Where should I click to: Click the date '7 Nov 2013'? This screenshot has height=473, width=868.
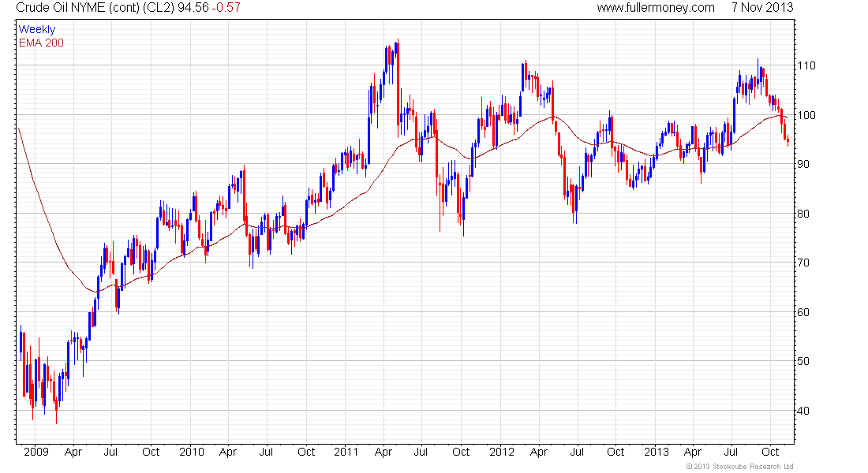pos(762,8)
